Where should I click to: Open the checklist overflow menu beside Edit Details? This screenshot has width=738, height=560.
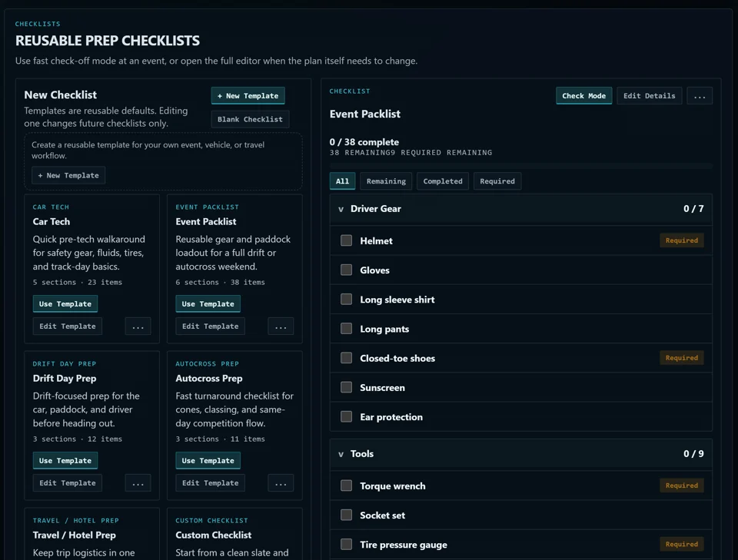[x=700, y=96]
